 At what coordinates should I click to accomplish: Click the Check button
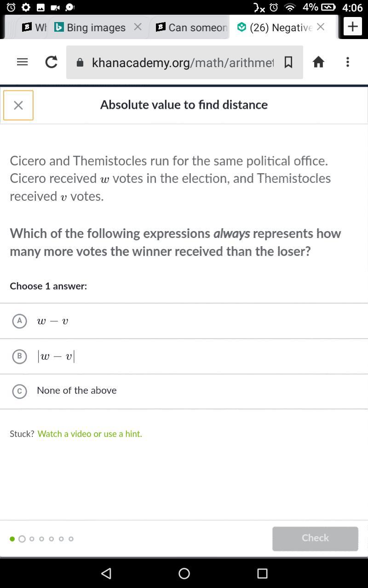pos(315,538)
